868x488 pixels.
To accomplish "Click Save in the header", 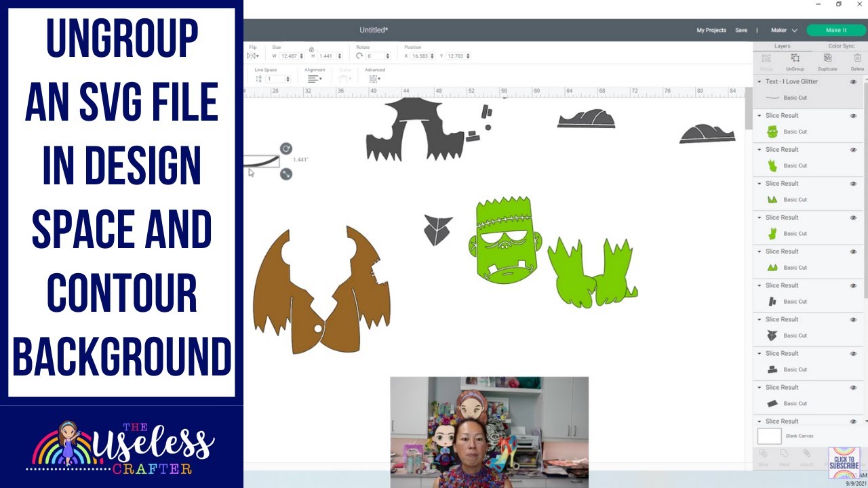I will [741, 30].
